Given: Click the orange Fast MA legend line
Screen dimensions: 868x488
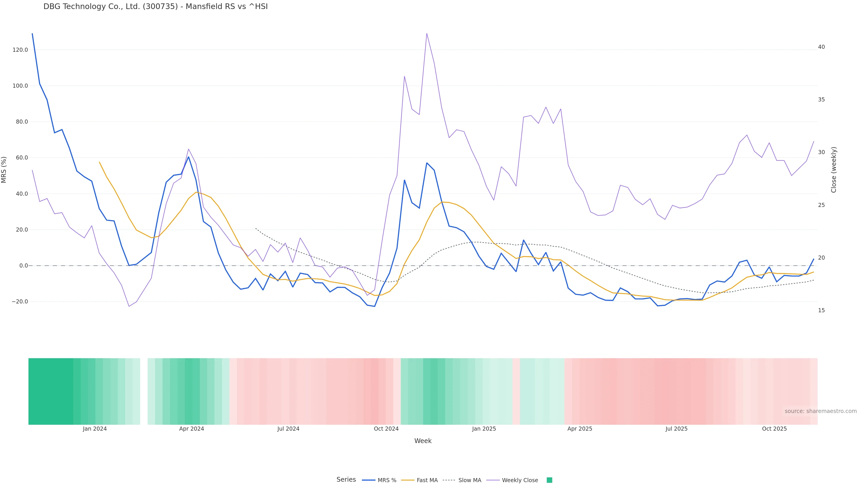Looking at the screenshot, I should coord(408,480).
